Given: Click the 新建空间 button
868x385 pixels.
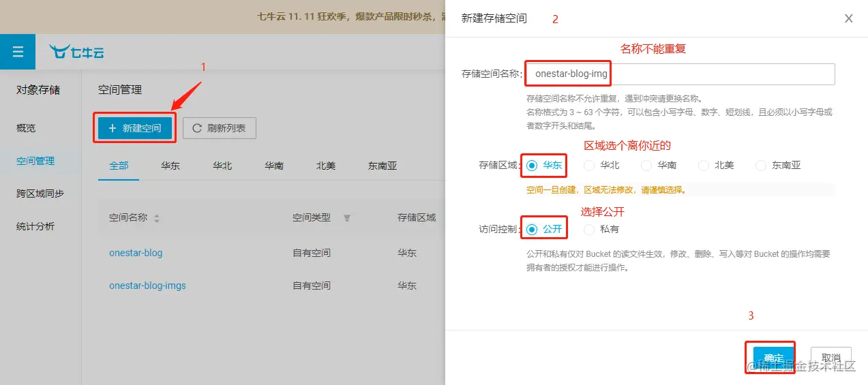Looking at the screenshot, I should pos(134,128).
